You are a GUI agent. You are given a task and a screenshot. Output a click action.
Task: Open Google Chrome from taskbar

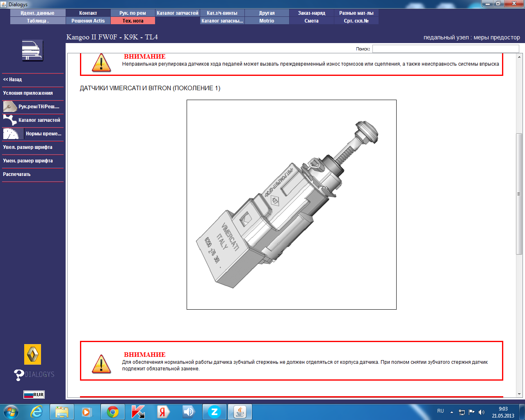(113, 412)
